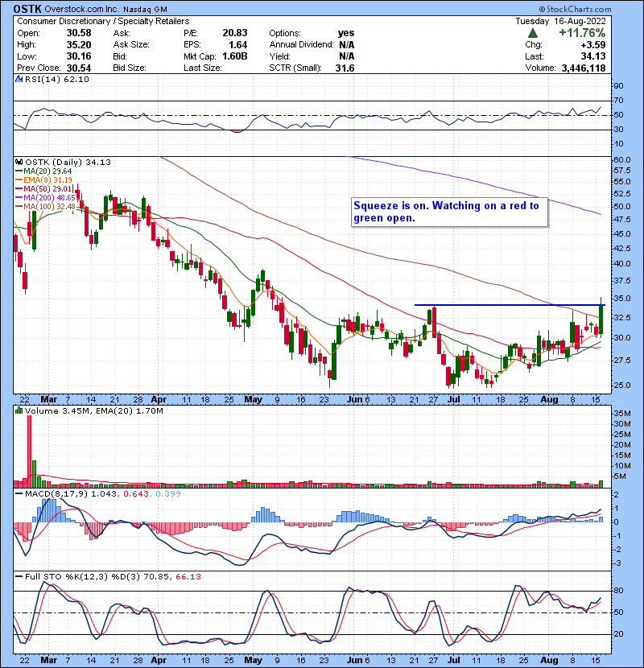The image size is (644, 668).
Task: Click the MACD signal value 0.643
Action: point(136,494)
